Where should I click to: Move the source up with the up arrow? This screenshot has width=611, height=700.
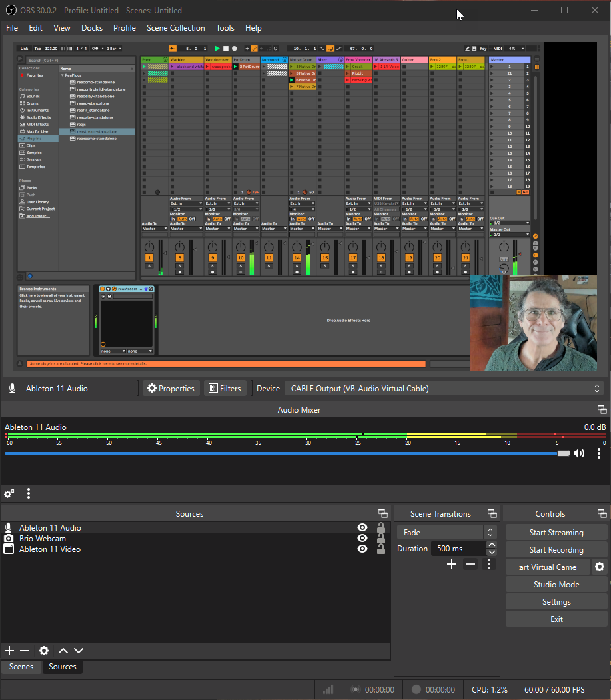[x=63, y=651]
